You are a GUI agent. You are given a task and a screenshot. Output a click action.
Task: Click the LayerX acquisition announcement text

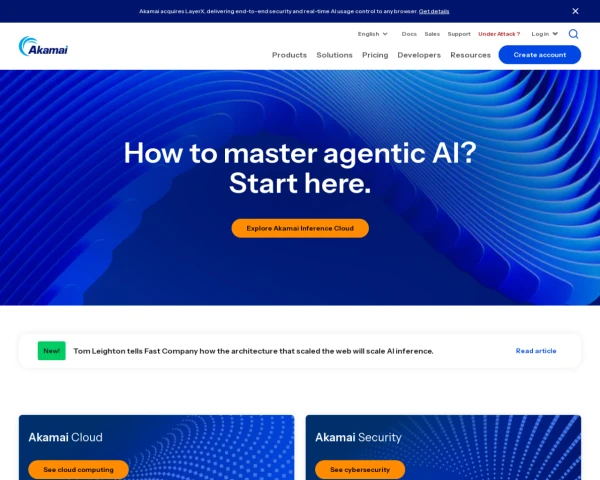coord(278,11)
